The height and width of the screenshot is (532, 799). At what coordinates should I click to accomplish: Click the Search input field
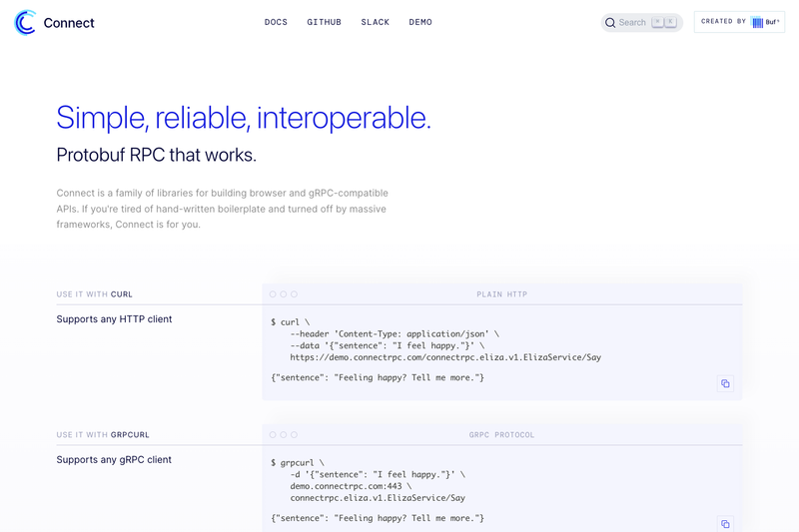(641, 22)
